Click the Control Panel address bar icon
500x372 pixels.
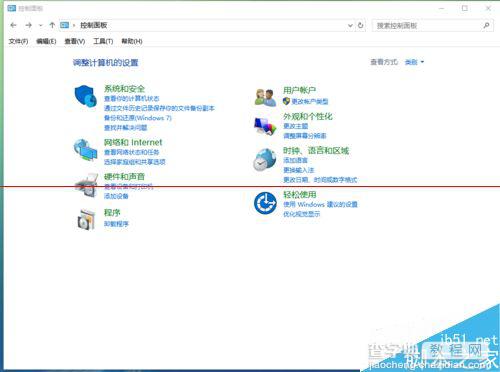click(64, 25)
